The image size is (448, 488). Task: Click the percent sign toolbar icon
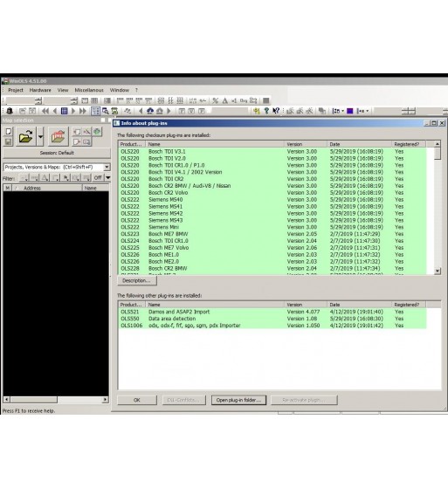coord(215,100)
